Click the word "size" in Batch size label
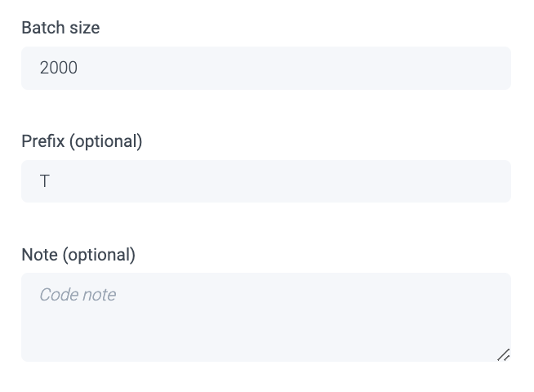The width and height of the screenshot is (534, 392). pos(85,28)
